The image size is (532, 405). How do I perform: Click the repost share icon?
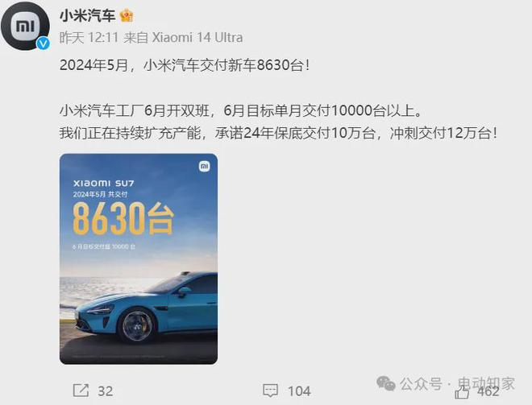tap(81, 391)
